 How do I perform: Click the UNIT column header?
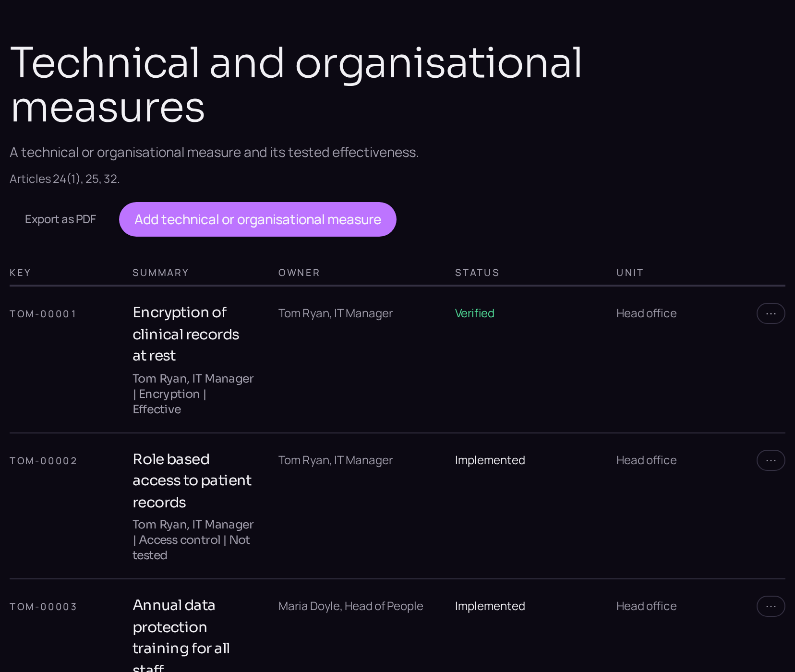point(630,273)
